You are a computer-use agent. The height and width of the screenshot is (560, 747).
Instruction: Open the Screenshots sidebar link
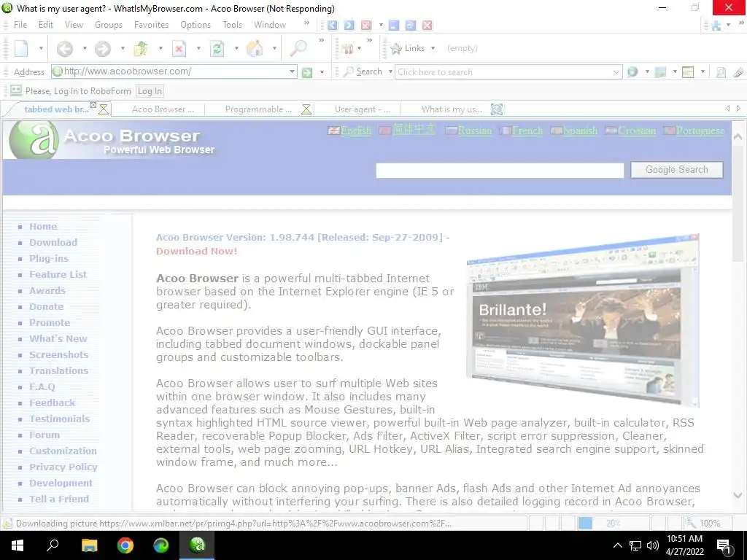58,355
